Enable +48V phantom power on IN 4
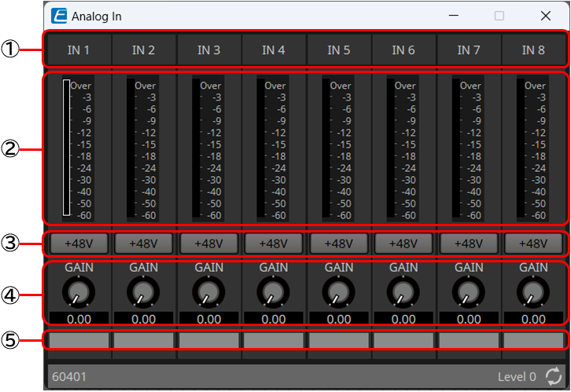 pyautogui.click(x=274, y=244)
